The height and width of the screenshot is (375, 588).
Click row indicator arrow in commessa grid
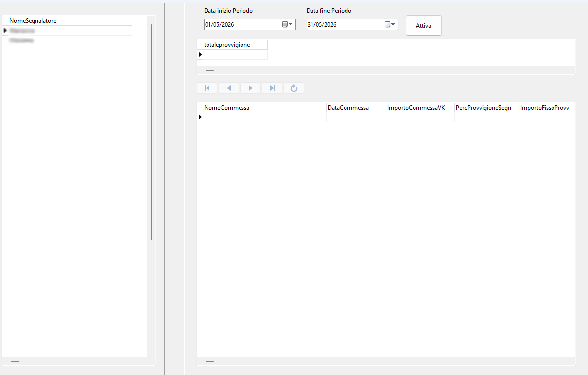(x=200, y=117)
